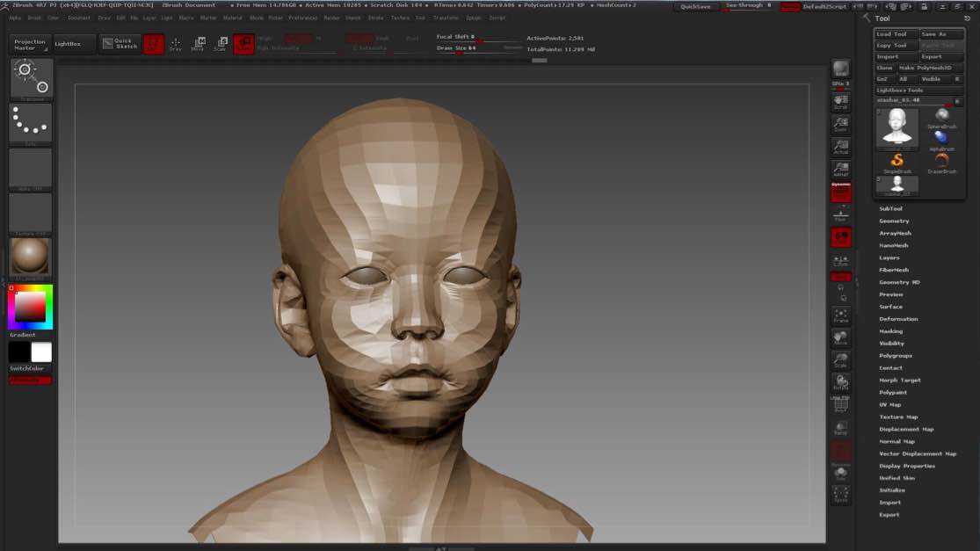Select the EraserBrush tool thumbnail
Screen dimensions: 980x551
click(942, 163)
